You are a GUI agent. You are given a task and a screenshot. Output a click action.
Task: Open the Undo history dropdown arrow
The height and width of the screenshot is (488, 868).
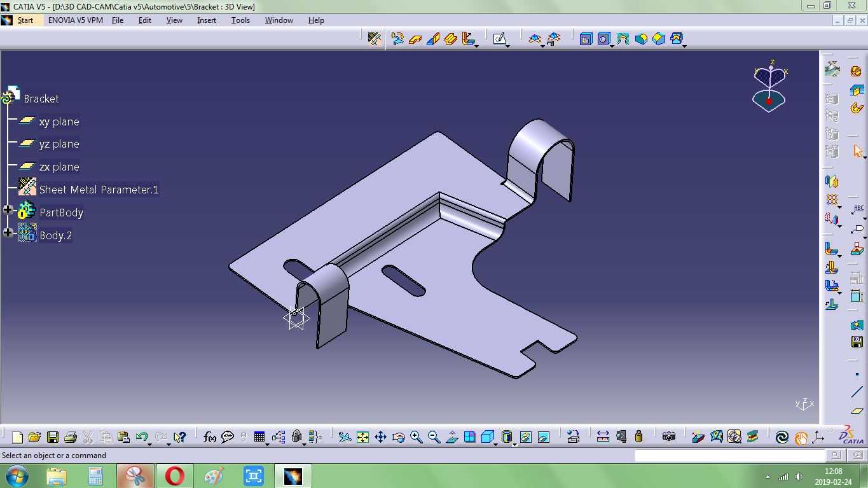(150, 443)
